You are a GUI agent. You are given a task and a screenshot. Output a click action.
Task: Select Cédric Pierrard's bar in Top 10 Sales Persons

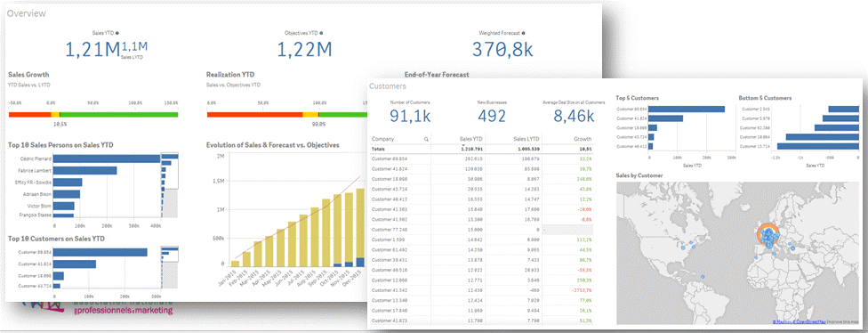click(x=108, y=158)
